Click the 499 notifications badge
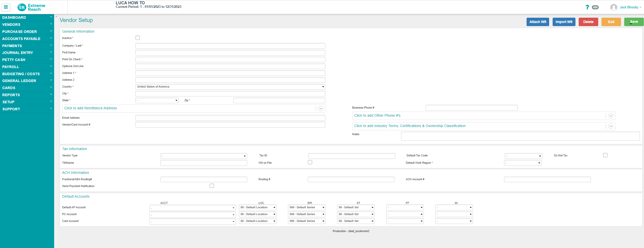 [x=595, y=7]
